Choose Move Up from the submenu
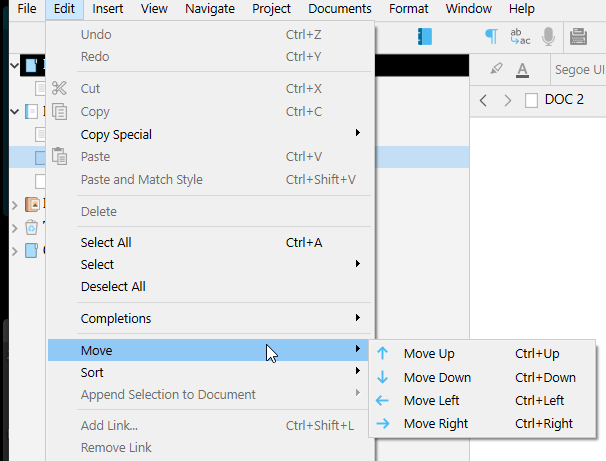 [429, 354]
